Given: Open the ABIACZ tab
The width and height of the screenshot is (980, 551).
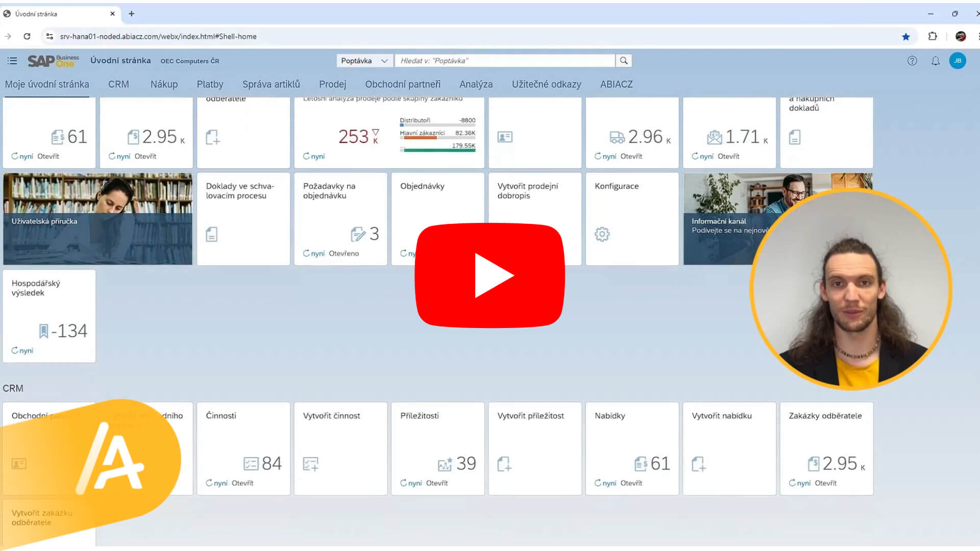Looking at the screenshot, I should point(616,84).
